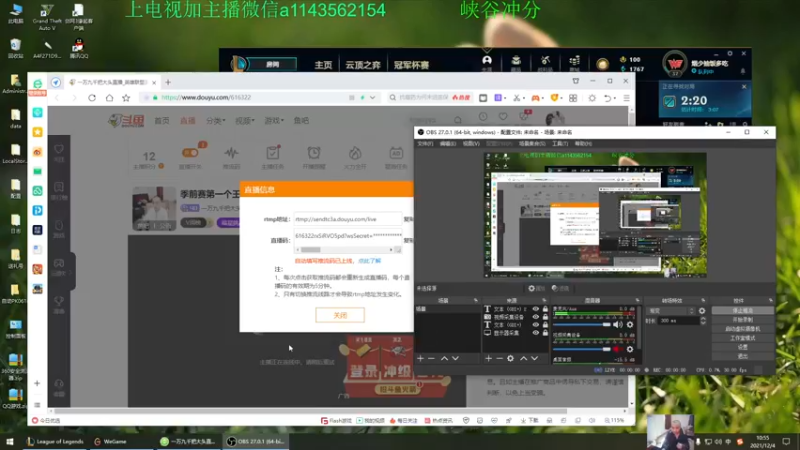The width and height of the screenshot is (800, 450).
Task: Open transition properties gear in OBS
Action: (702, 311)
